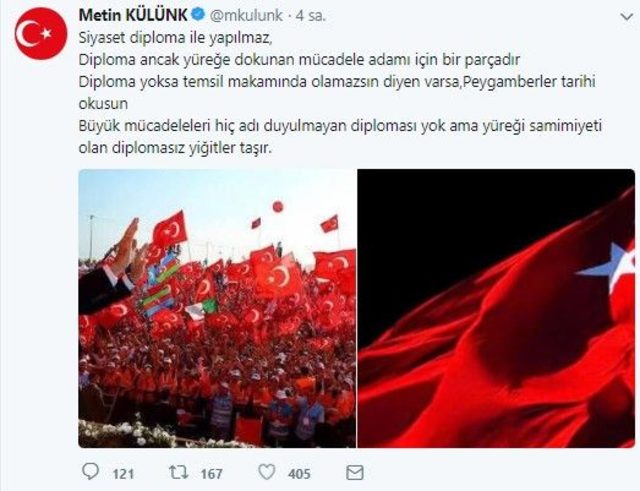View the waving red flag photo
Image resolution: width=640 pixels, height=491 pixels.
point(496,309)
